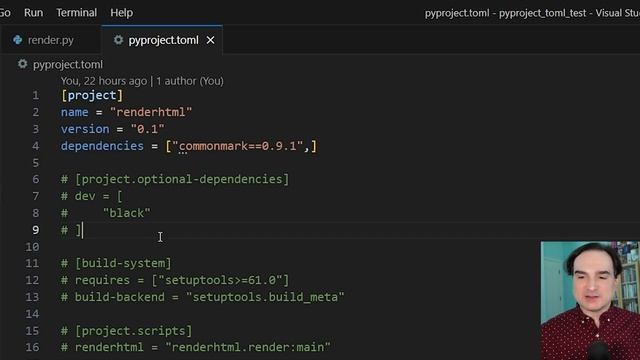
Task: Click '[project]' on line 1
Action: click(92, 95)
